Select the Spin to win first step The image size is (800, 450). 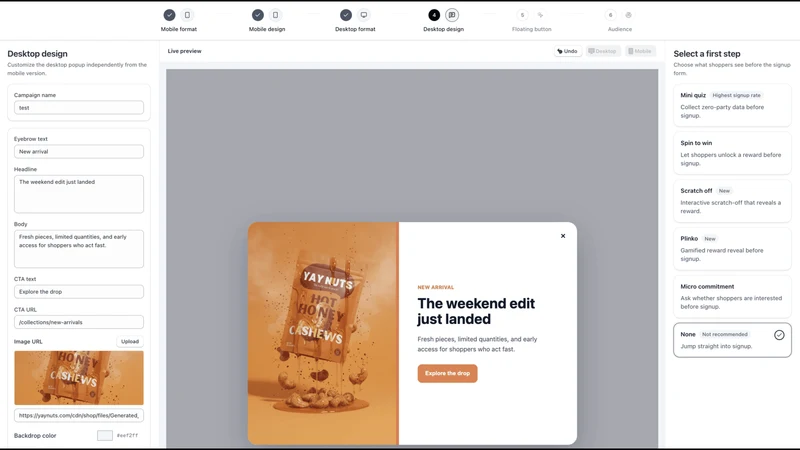tap(732, 153)
